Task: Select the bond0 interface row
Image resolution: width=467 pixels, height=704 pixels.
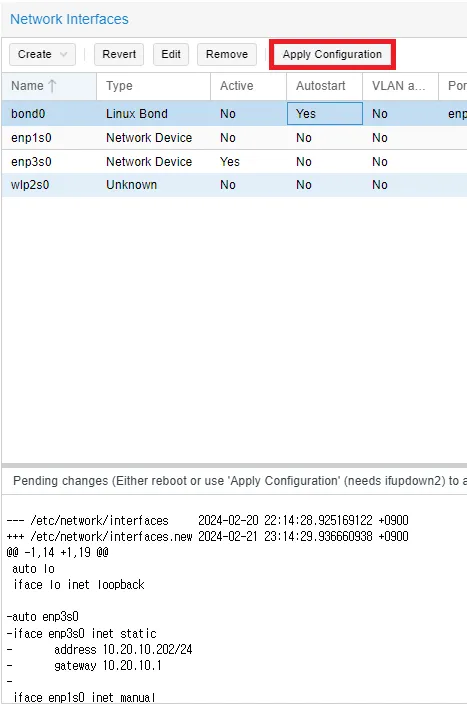Action: pos(234,114)
